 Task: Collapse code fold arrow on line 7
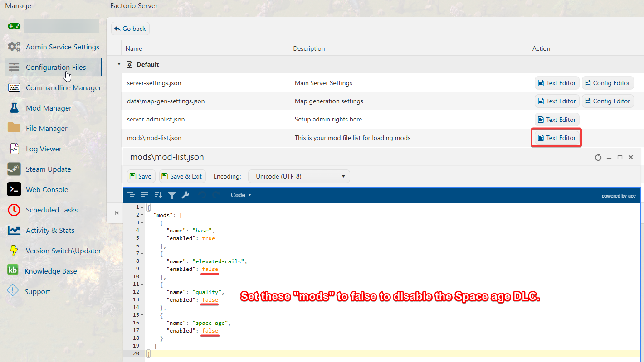coord(142,254)
